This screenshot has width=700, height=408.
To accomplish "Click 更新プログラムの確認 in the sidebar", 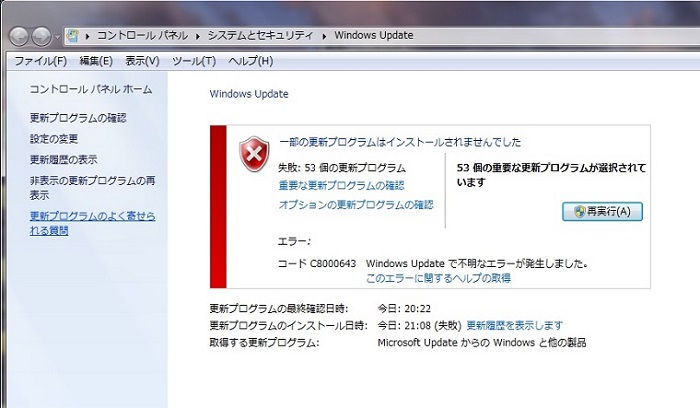I will pyautogui.click(x=78, y=118).
